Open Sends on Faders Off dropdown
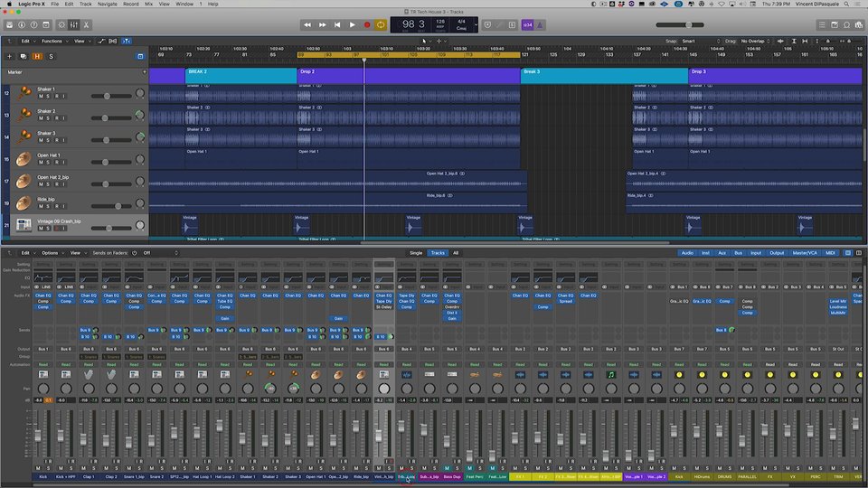Viewport: 868px width, 488px height. tap(161, 253)
